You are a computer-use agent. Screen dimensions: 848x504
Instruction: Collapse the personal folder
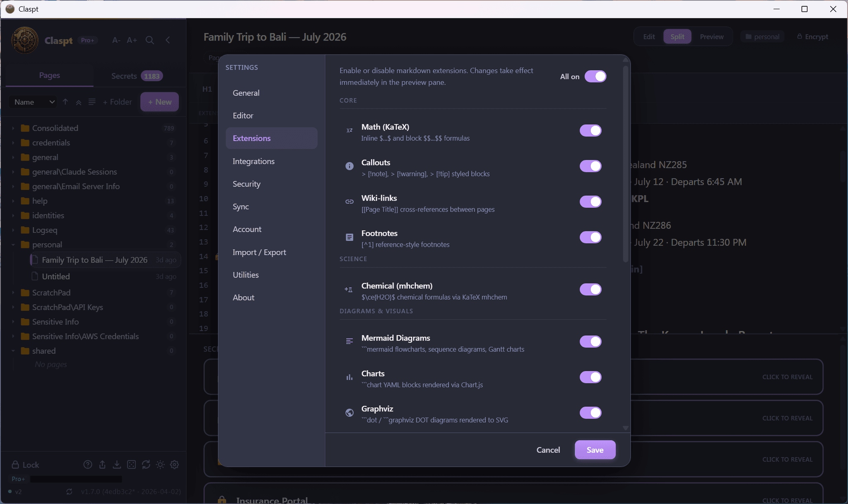pos(13,245)
